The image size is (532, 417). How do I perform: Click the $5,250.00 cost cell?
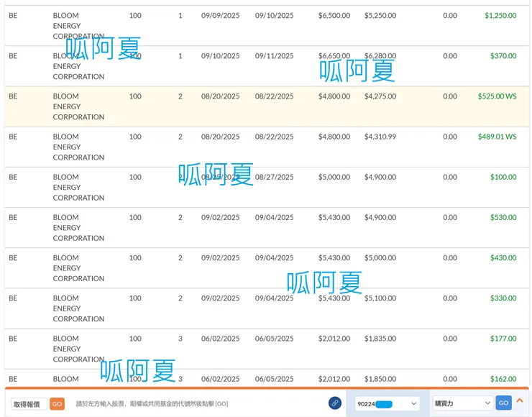[380, 16]
